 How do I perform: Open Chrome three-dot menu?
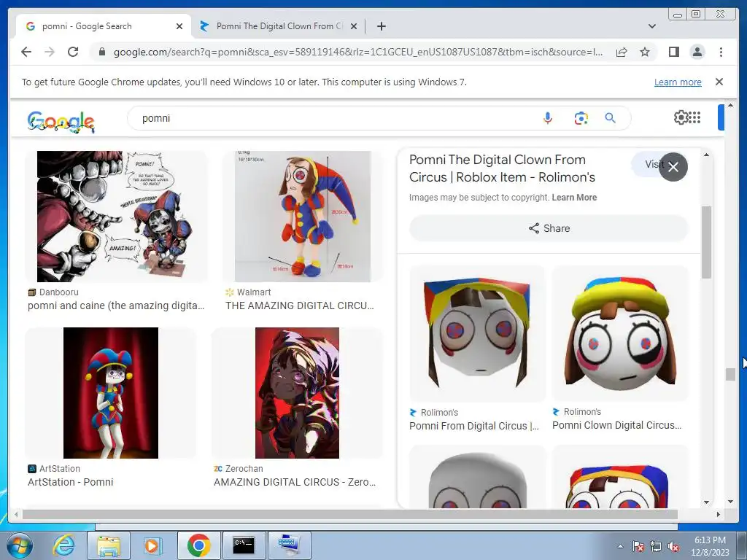coord(721,52)
